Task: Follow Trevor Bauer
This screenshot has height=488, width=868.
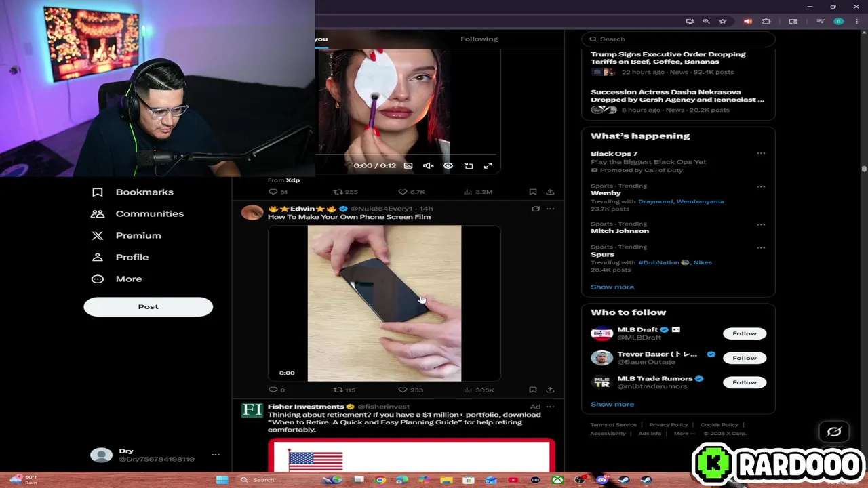Action: tap(744, 358)
